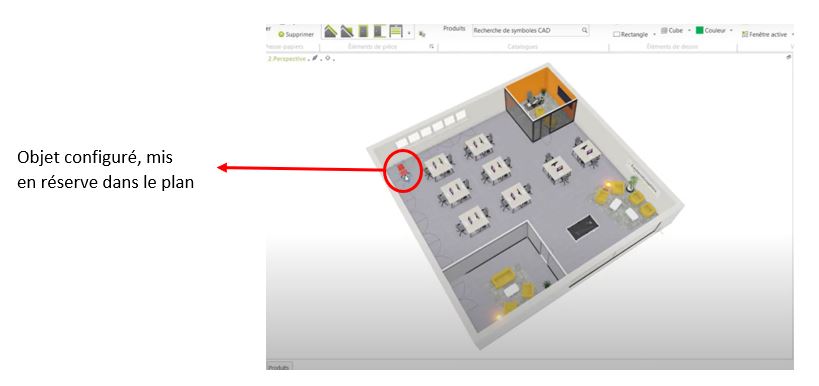This screenshot has width=819, height=386.
Task: Open the Éléments de pièce dialog launcher
Action: coord(431,46)
